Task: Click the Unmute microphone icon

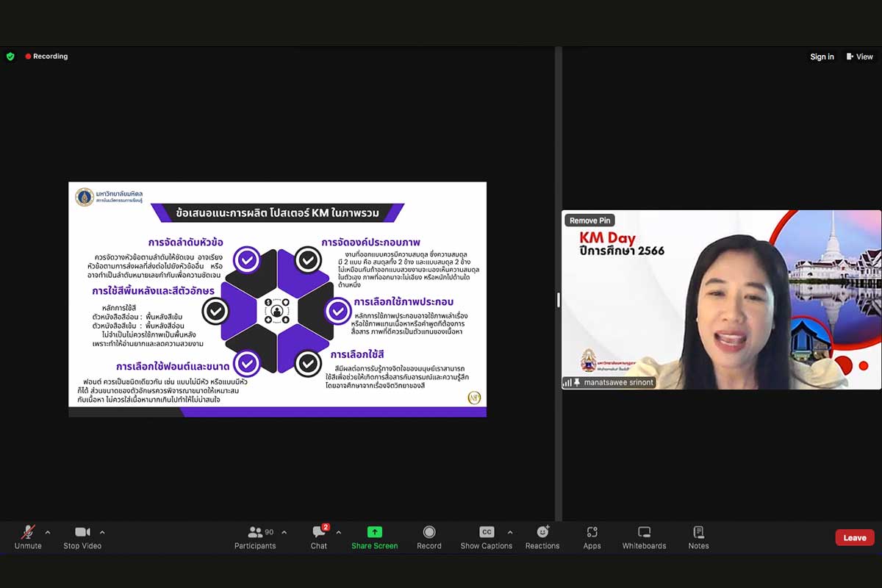Action: (28, 533)
